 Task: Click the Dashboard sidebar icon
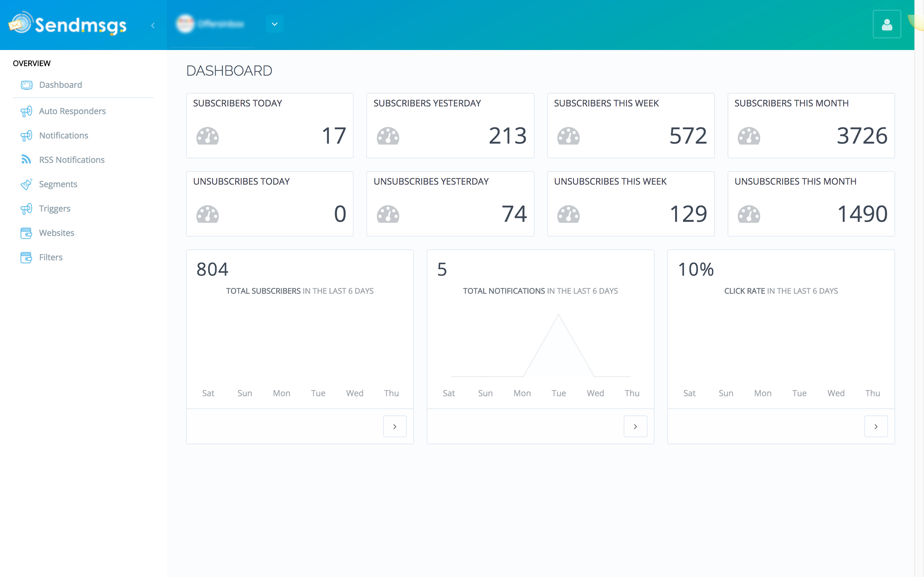[26, 85]
